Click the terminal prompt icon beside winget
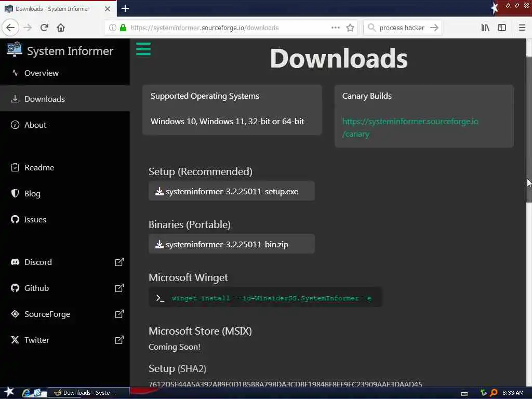 pyautogui.click(x=160, y=298)
